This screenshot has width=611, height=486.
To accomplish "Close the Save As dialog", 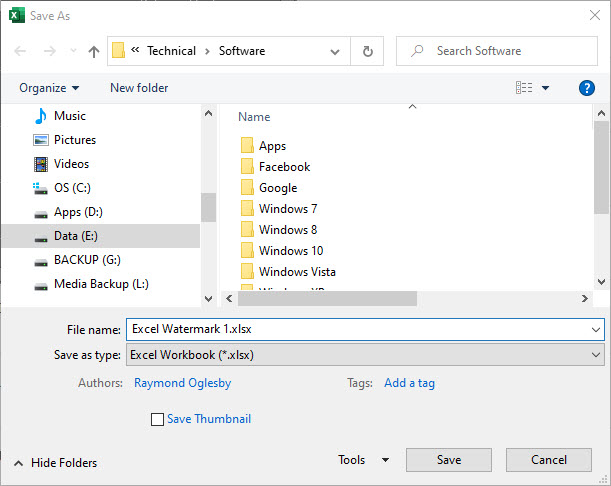I will coord(595,16).
